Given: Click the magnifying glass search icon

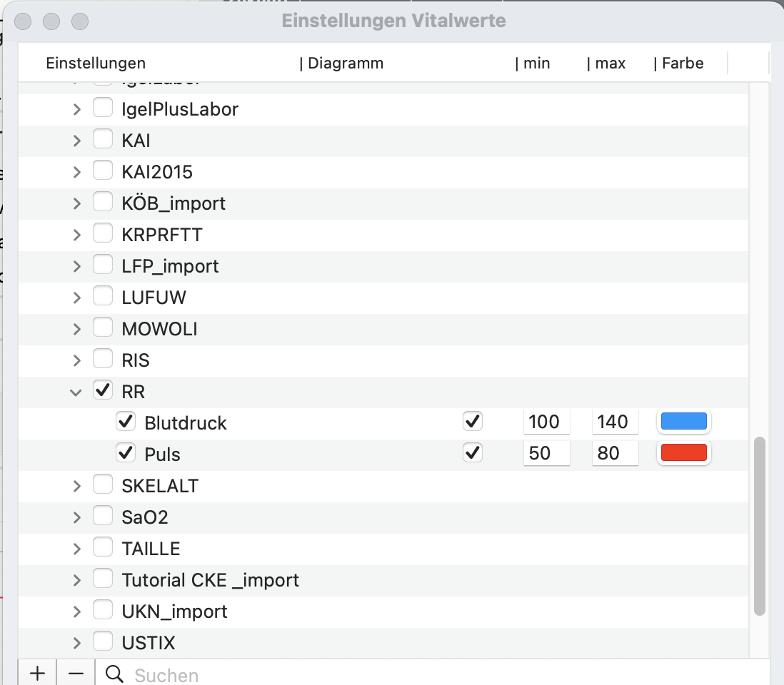Looking at the screenshot, I should coord(114,674).
